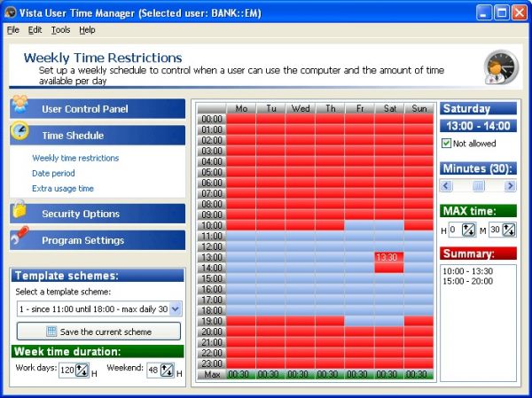Adjust the MAX time hours stepper
The image size is (532, 398).
tap(468, 230)
